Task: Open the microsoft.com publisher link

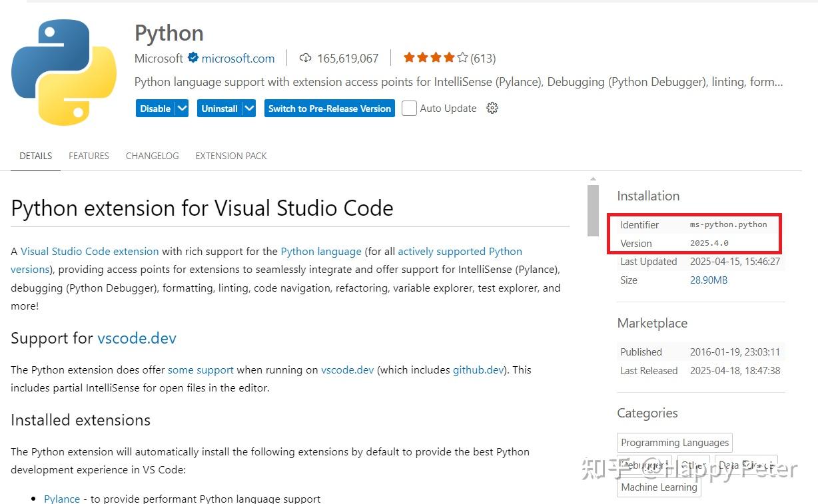Action: click(238, 59)
